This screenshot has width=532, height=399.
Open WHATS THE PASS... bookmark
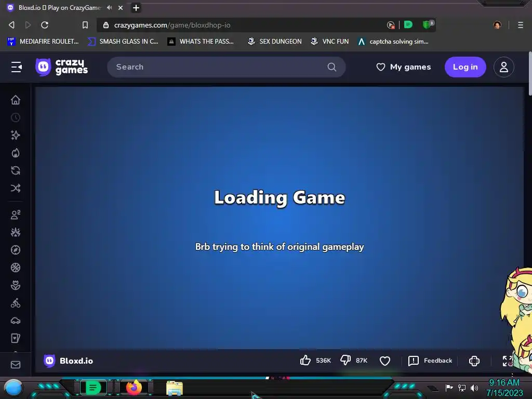[201, 42]
